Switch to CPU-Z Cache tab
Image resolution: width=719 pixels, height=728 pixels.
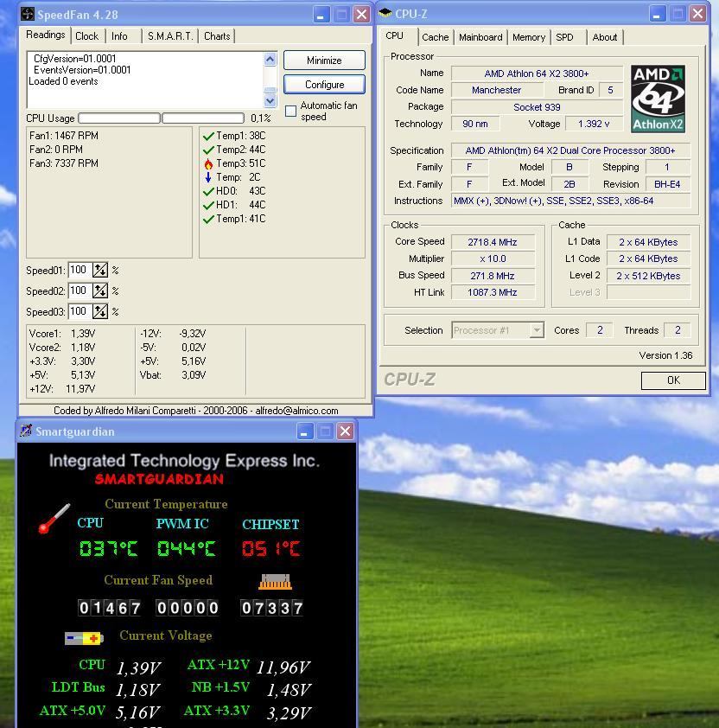pos(435,37)
